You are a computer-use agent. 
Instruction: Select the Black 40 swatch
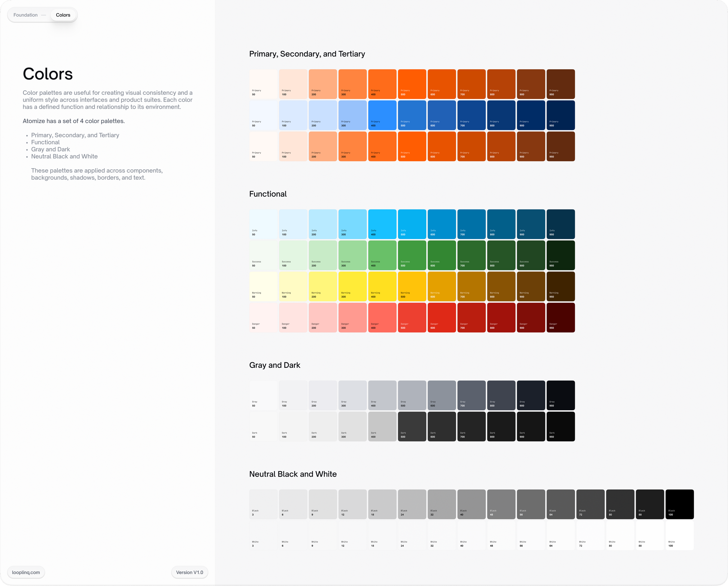coord(471,504)
